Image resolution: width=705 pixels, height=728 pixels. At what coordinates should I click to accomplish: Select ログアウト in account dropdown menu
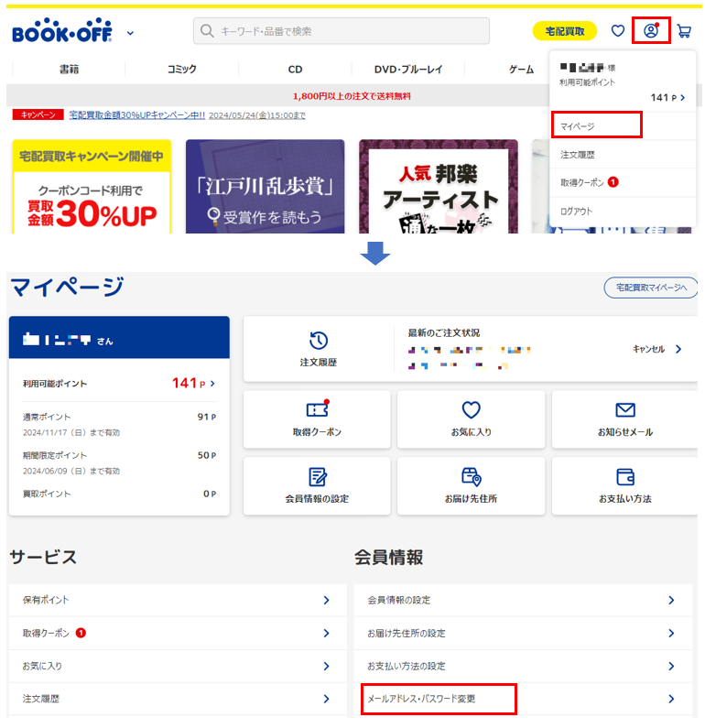[577, 212]
